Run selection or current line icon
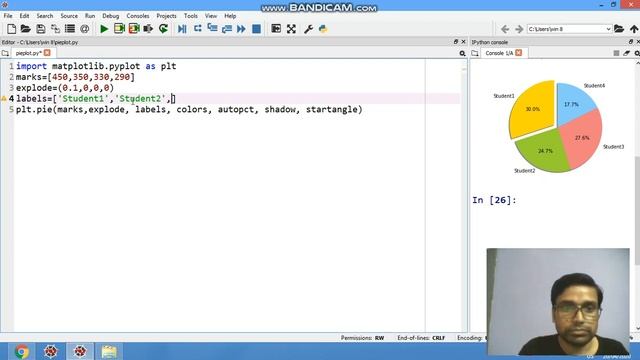The image size is (640, 360). pos(148,29)
